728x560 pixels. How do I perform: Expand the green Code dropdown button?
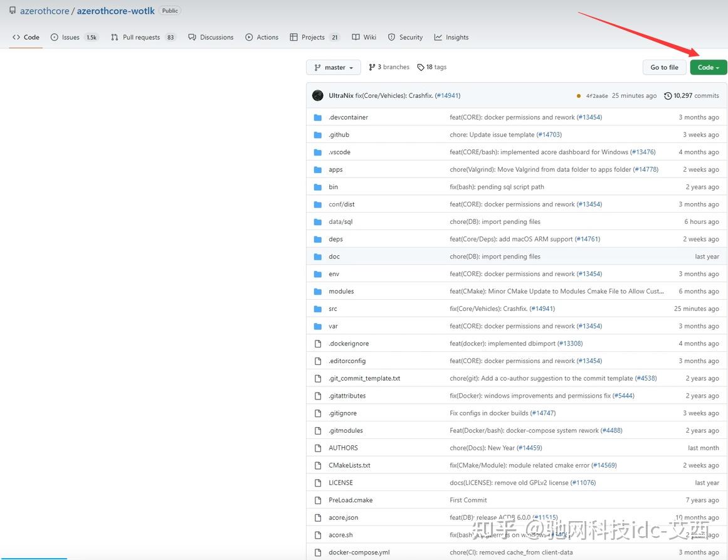click(709, 67)
